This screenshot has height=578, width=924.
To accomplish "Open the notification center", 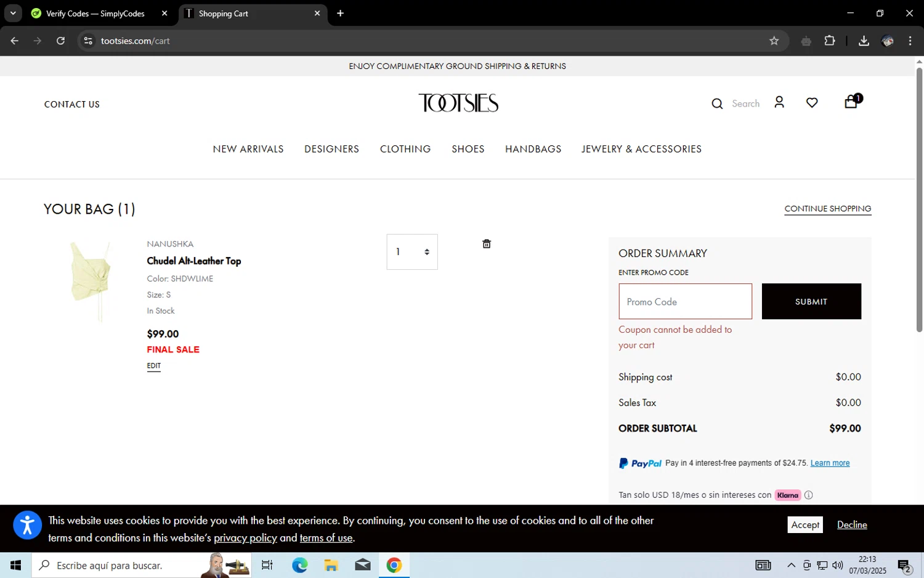I will [904, 565].
